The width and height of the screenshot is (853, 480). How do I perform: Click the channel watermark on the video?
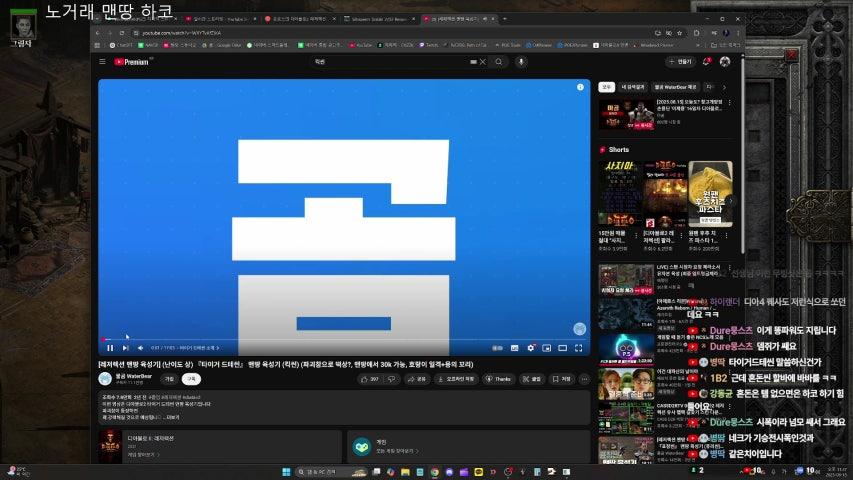tap(579, 328)
